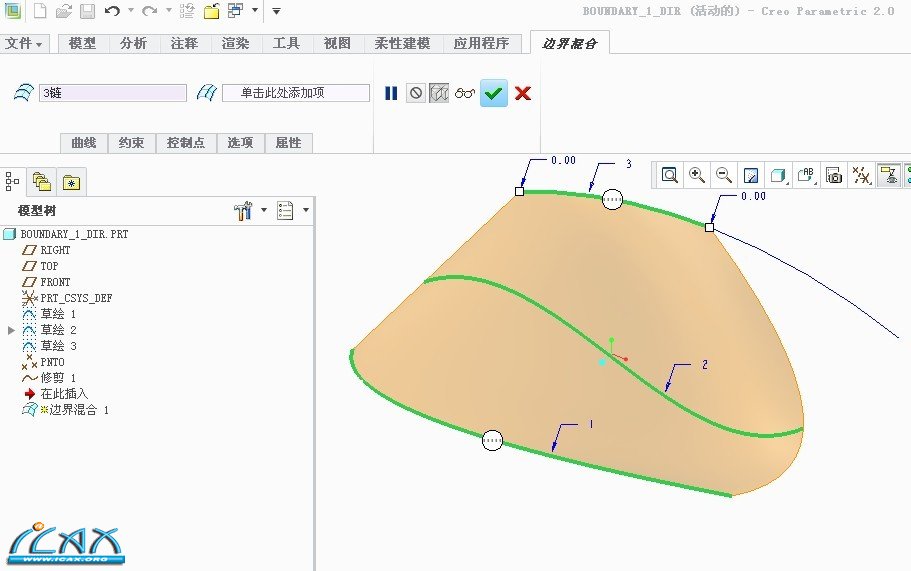Open the Undo history dropdown arrow
Viewport: 911px width, 571px height.
pos(131,10)
